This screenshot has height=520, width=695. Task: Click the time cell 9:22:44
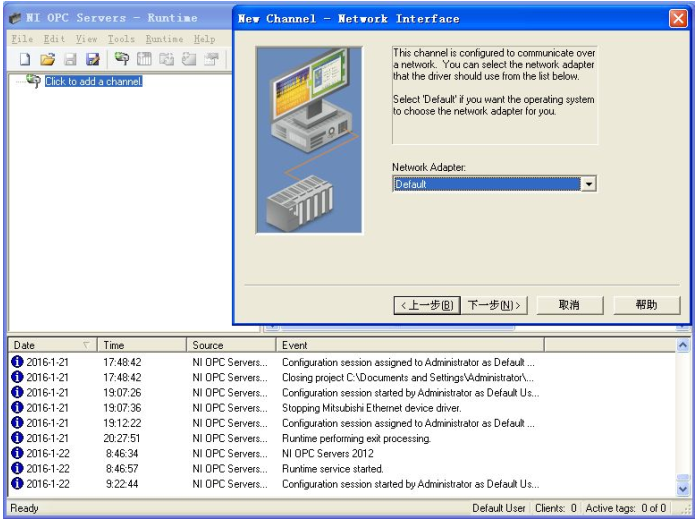(x=122, y=484)
